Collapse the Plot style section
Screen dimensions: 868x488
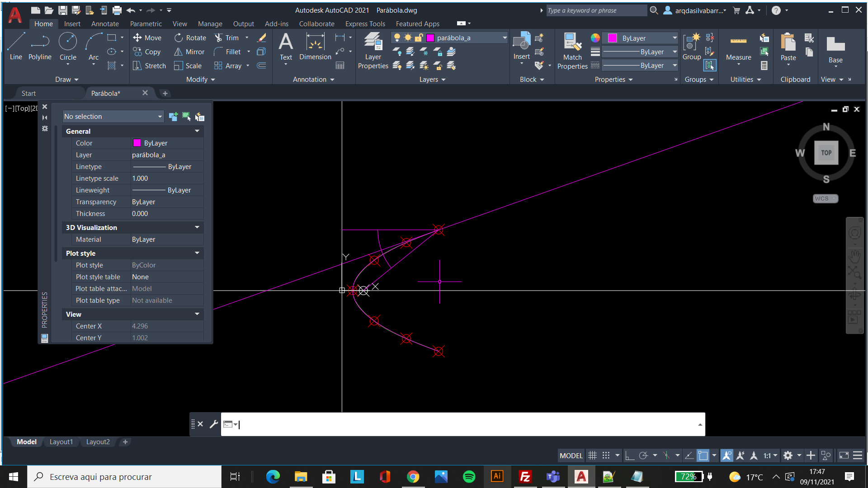197,253
